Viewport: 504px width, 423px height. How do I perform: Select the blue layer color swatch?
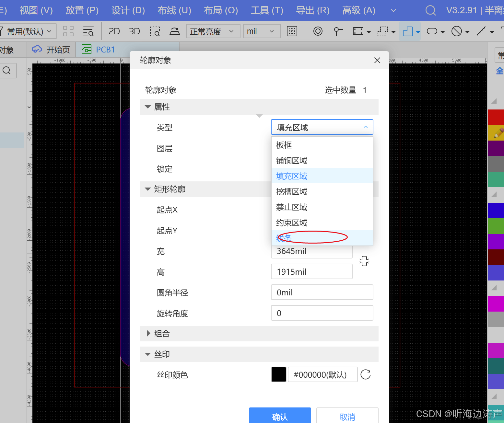(496, 211)
